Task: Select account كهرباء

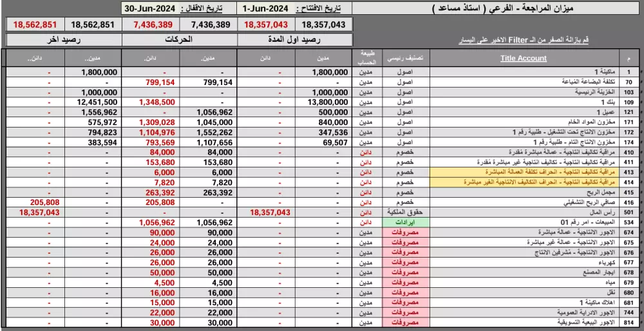Action: 523,262
